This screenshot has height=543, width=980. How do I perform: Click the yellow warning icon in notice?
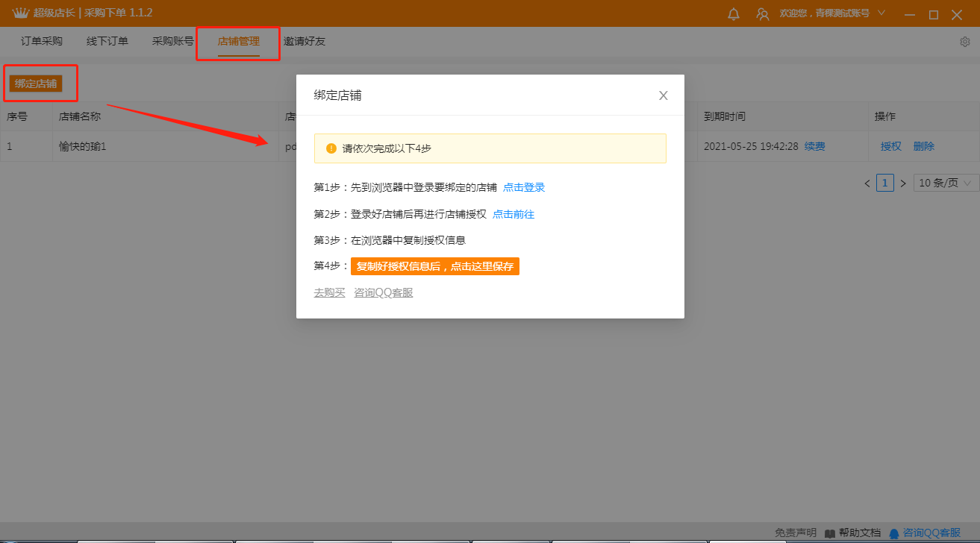(x=331, y=148)
